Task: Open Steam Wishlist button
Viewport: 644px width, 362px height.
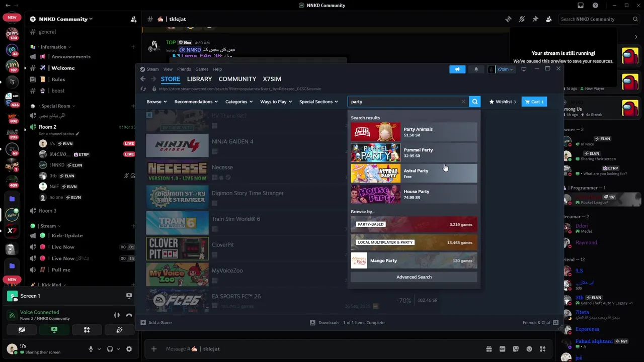Action: point(502,102)
